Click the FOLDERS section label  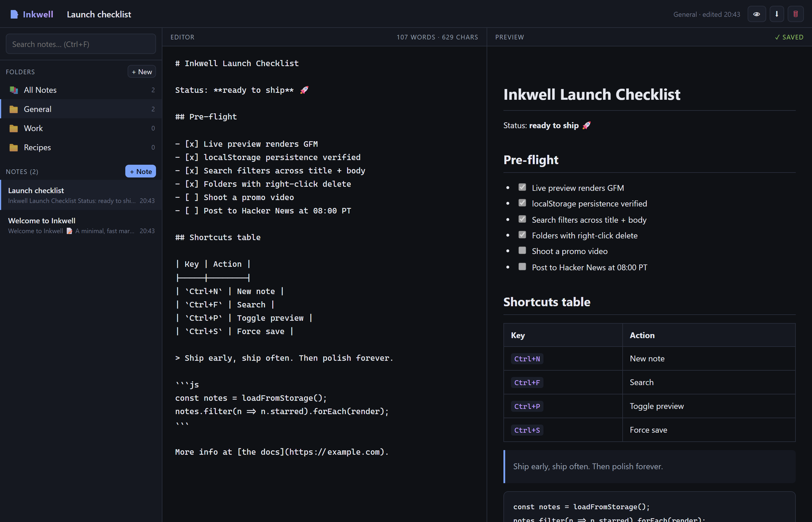(20, 72)
